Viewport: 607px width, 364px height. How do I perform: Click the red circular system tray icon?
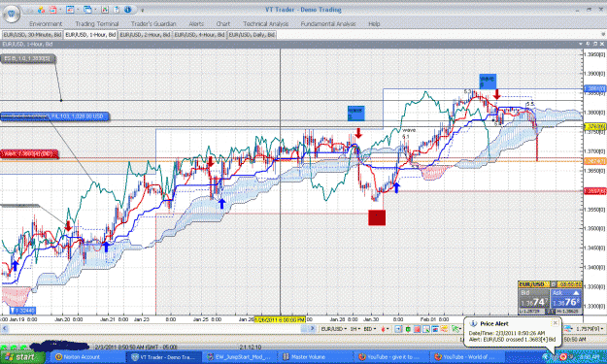point(563,356)
